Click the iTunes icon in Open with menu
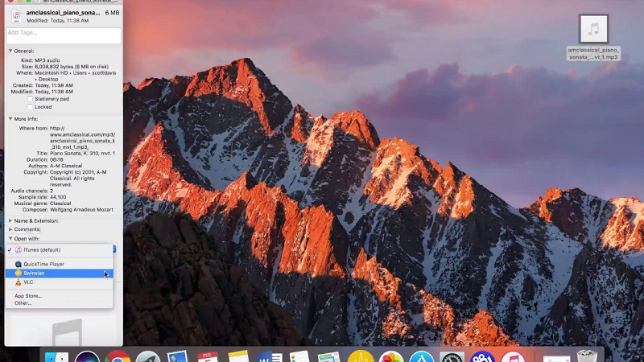The height and width of the screenshot is (362, 644). (x=18, y=250)
